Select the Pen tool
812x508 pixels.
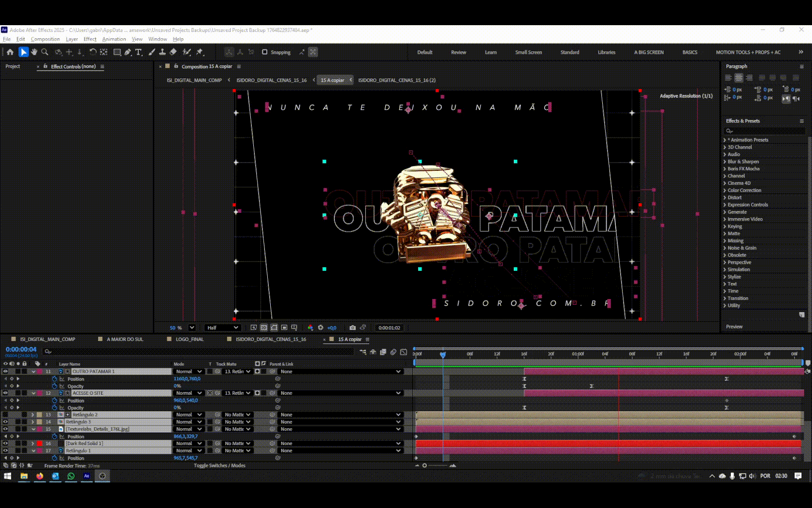pyautogui.click(x=128, y=52)
